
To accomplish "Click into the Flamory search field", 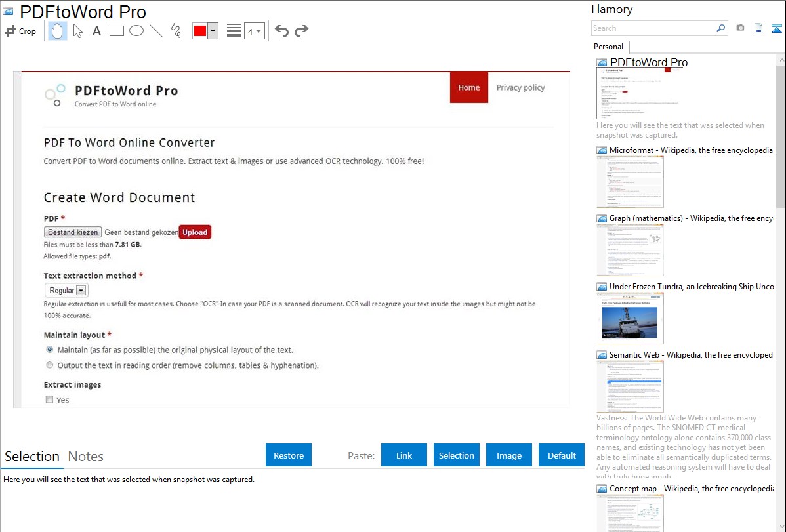I will [x=653, y=28].
